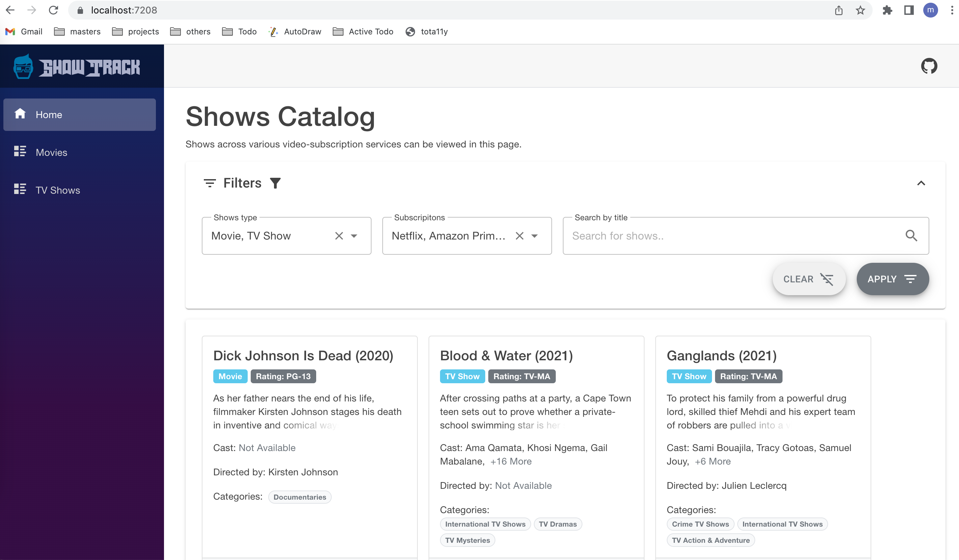Bookmark this page with star icon
Viewport: 959px width, 560px height.
[x=860, y=10]
